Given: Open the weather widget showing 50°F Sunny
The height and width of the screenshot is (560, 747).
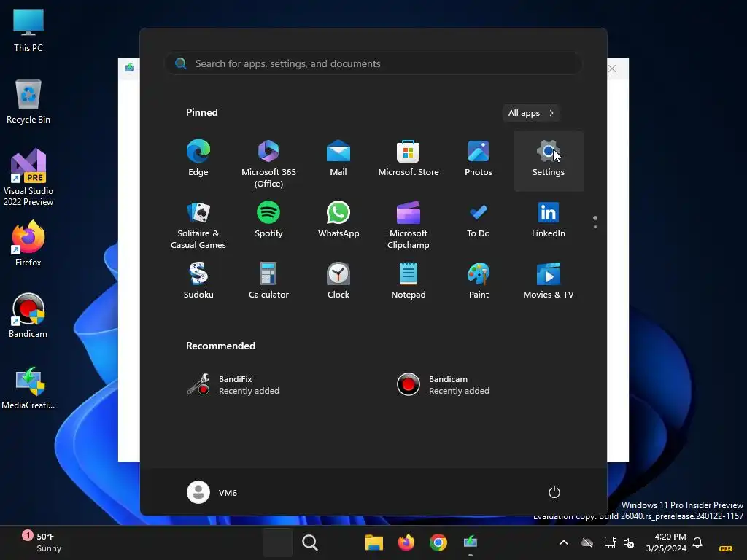Looking at the screenshot, I should 42,542.
